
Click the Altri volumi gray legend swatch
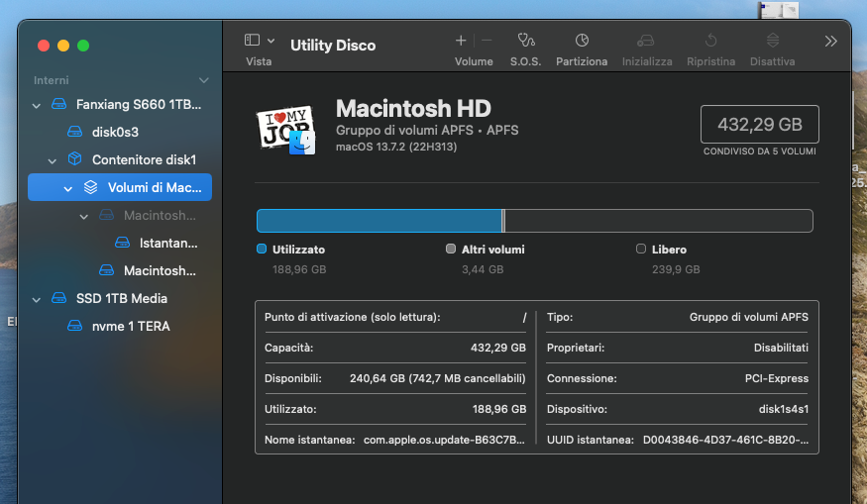(451, 249)
